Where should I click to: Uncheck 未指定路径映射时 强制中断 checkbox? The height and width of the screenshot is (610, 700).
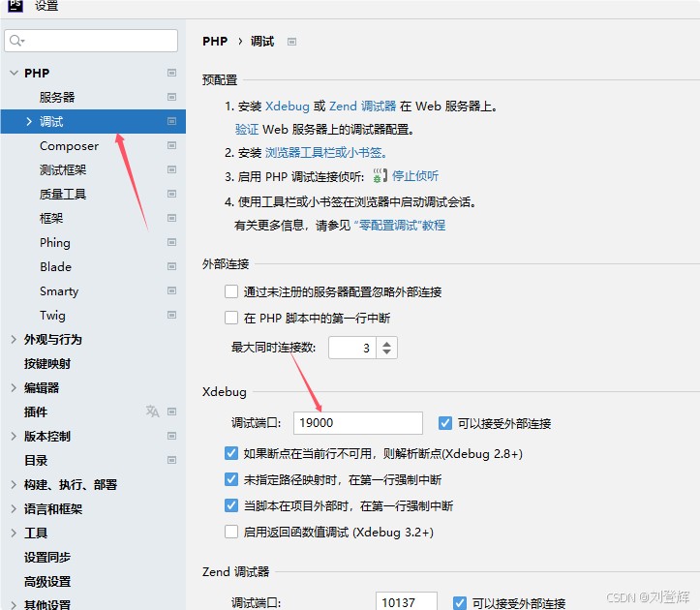coord(231,479)
